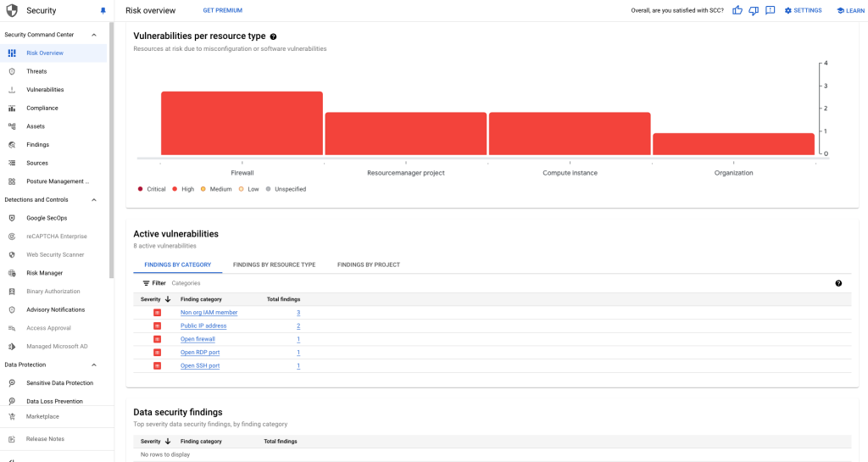868x462 pixels.
Task: Toggle the Low severity legend item
Action: pos(248,189)
